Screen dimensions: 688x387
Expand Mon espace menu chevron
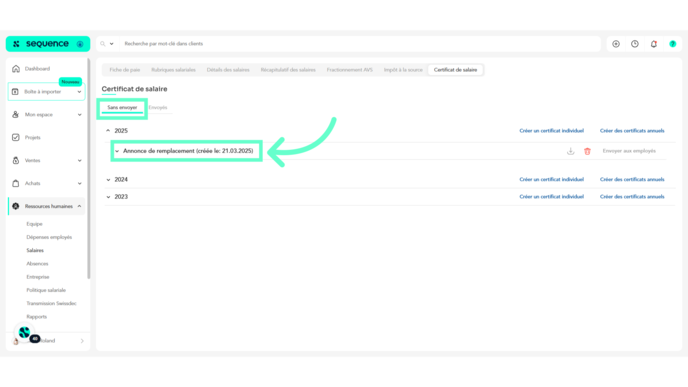(x=79, y=115)
